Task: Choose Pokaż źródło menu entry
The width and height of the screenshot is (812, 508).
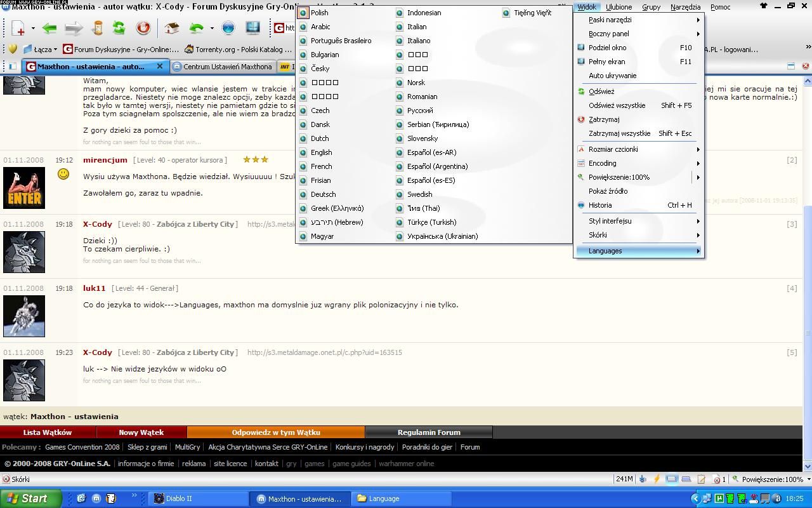Action: tap(639, 191)
